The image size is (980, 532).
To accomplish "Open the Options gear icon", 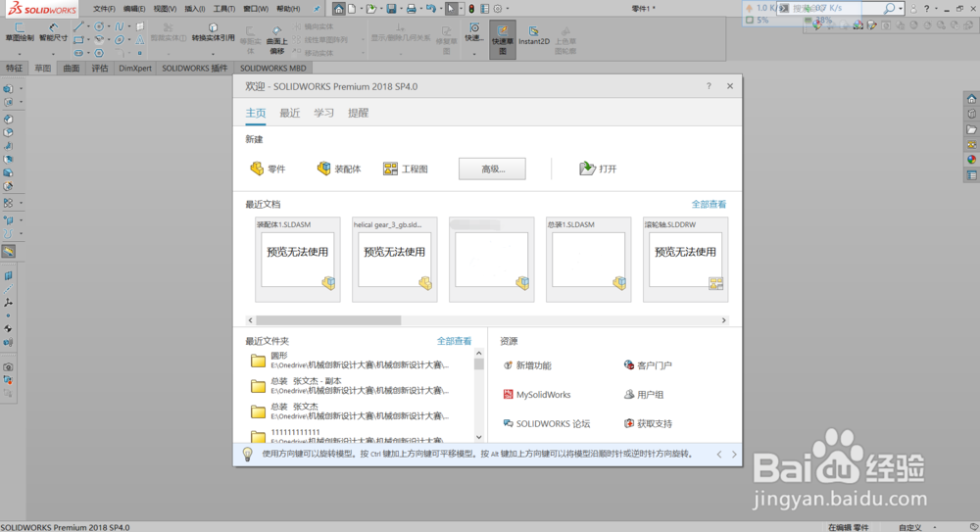I will point(498,9).
